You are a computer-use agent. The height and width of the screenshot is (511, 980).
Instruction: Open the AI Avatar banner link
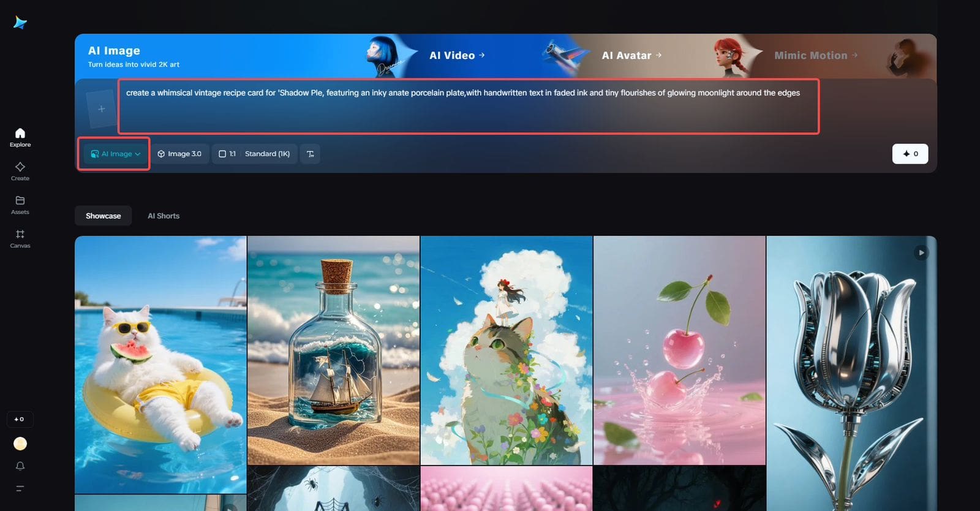pos(631,56)
